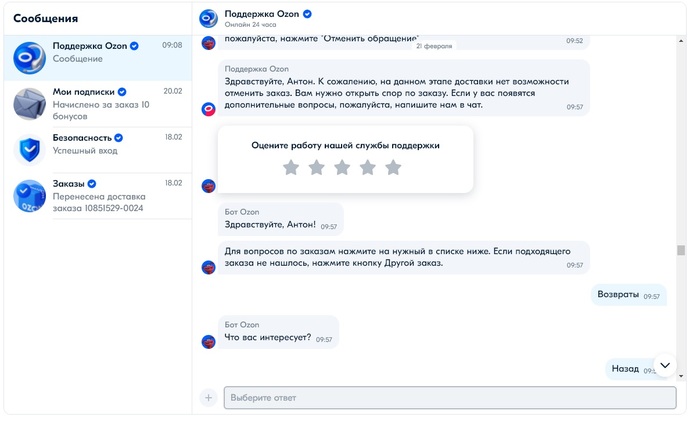Click the Ozon avatar in chat header
The image size is (700, 421).
pyautogui.click(x=208, y=18)
